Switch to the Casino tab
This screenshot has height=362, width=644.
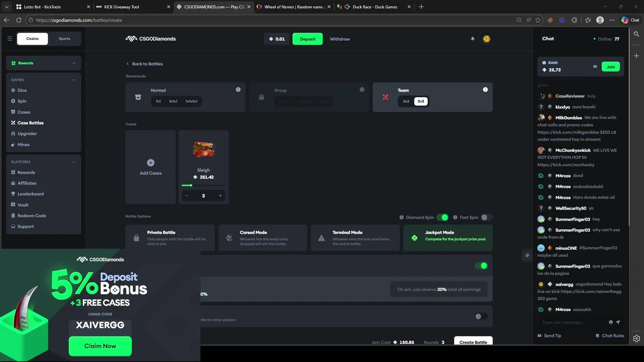(x=32, y=39)
